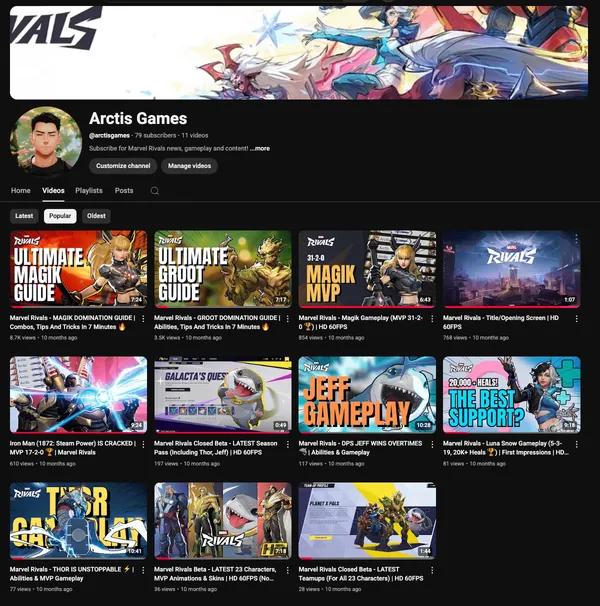Open the four-character Rivals collage thumbnail
This screenshot has height=606, width=600.
223,521
